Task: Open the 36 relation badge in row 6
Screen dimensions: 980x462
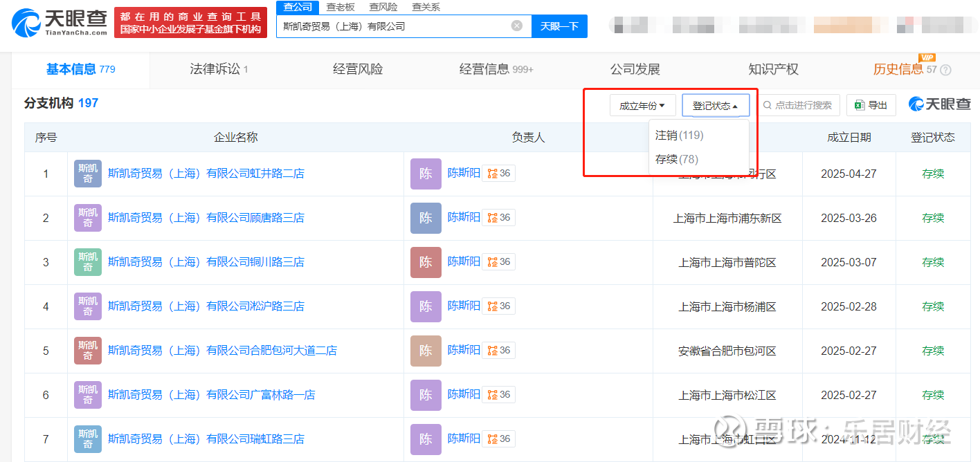Action: click(x=499, y=395)
